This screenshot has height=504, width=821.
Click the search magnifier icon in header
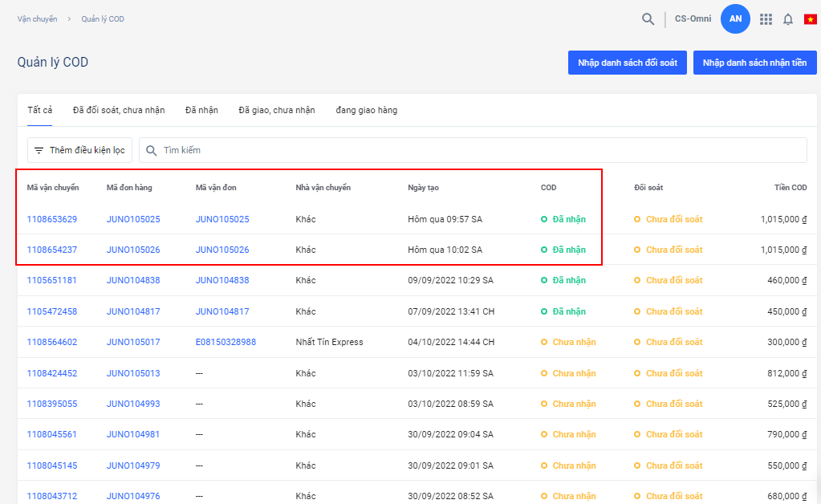(648, 19)
